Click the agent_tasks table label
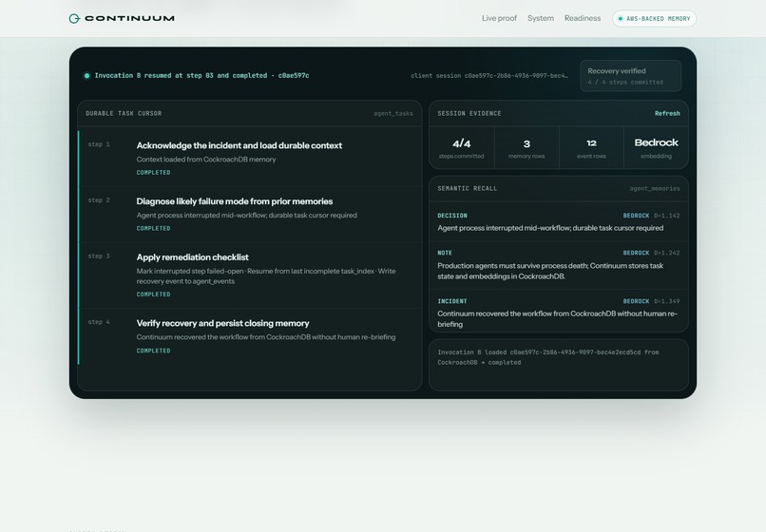The width and height of the screenshot is (766, 532). click(x=393, y=113)
